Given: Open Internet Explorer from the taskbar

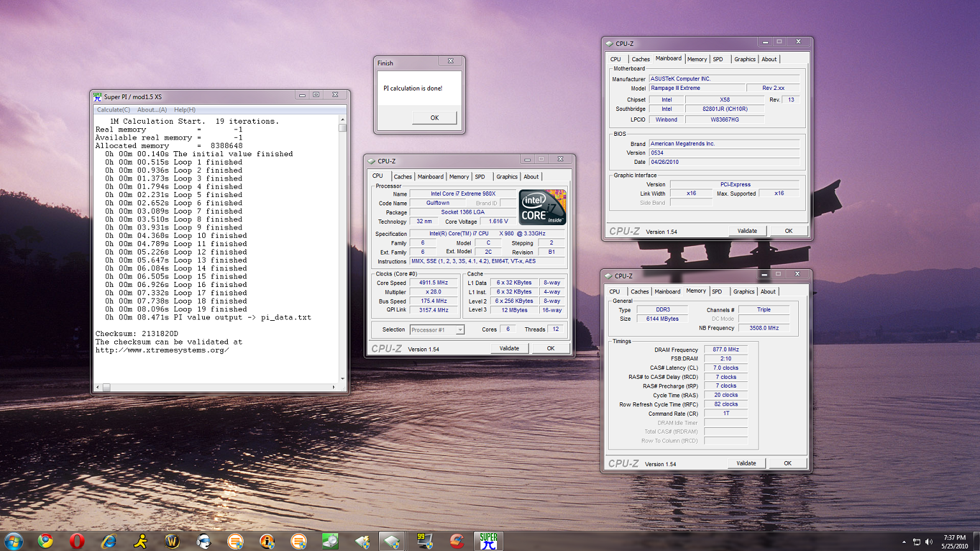Looking at the screenshot, I should coord(108,541).
